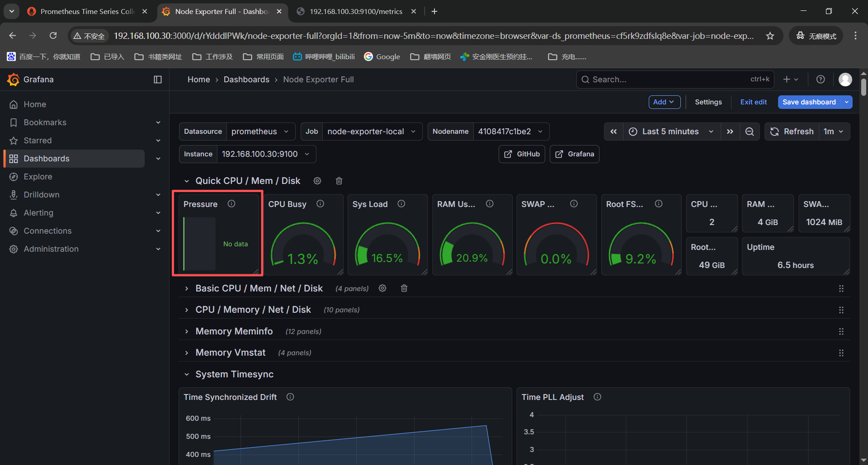This screenshot has height=465, width=868.
Task: Expand Bookmarks sidebar section chevron
Action: point(158,122)
